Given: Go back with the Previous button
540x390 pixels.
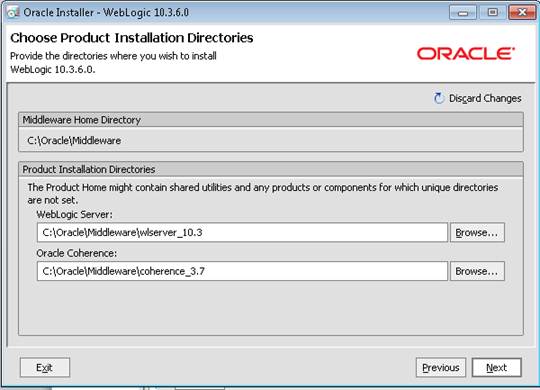Looking at the screenshot, I should coord(441,368).
